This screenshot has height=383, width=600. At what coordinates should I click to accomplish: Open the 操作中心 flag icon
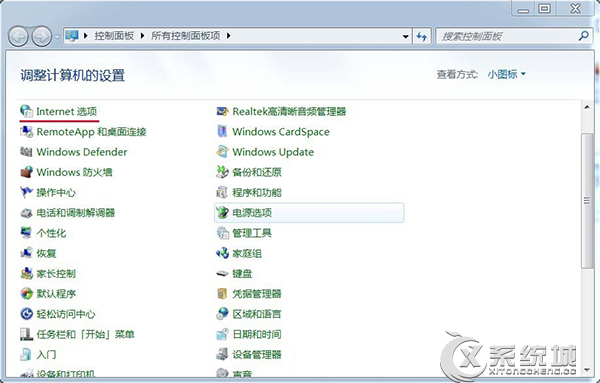[26, 192]
